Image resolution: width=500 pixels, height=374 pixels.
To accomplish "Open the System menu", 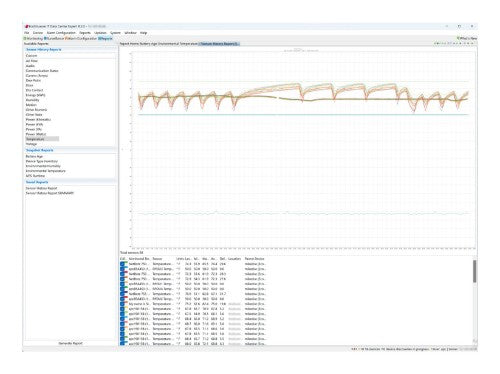I will (115, 33).
